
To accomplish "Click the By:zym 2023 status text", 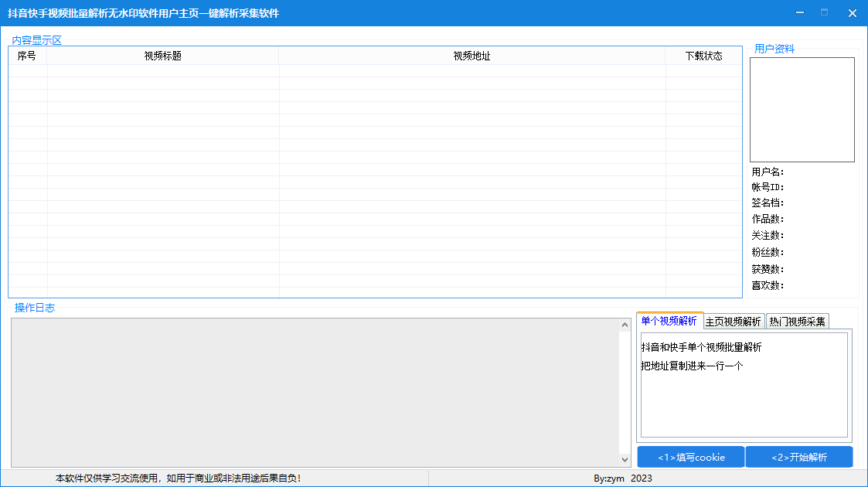I will 623,478.
